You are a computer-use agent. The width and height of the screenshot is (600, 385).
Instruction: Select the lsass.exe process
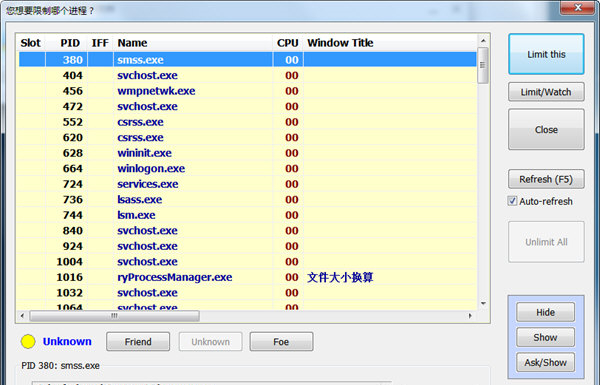point(248,199)
